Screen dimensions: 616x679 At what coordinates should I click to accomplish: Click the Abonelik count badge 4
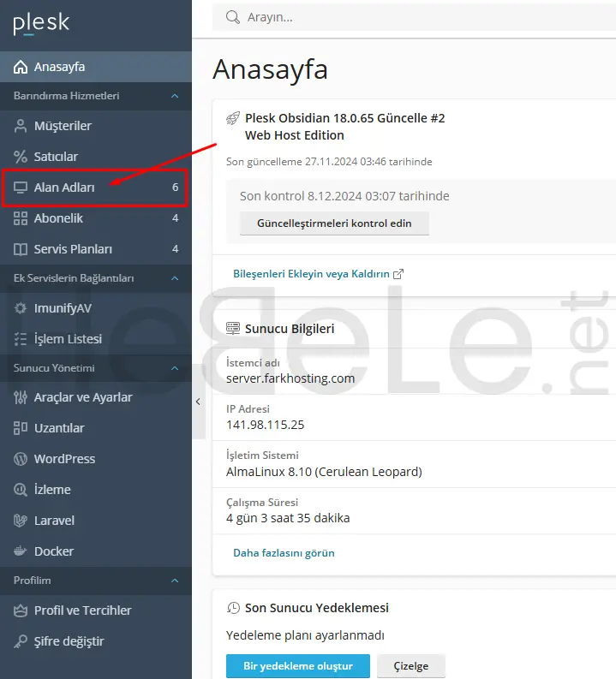[x=175, y=217]
